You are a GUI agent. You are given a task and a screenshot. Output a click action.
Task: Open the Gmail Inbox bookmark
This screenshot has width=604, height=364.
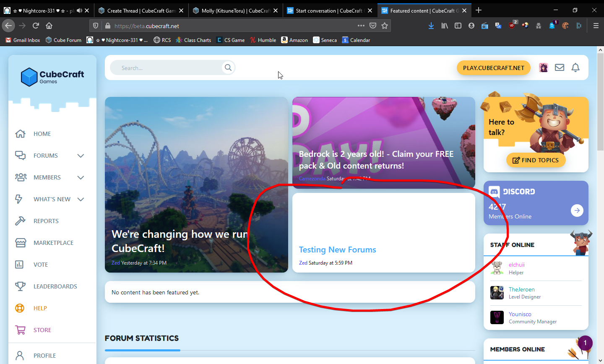click(23, 40)
